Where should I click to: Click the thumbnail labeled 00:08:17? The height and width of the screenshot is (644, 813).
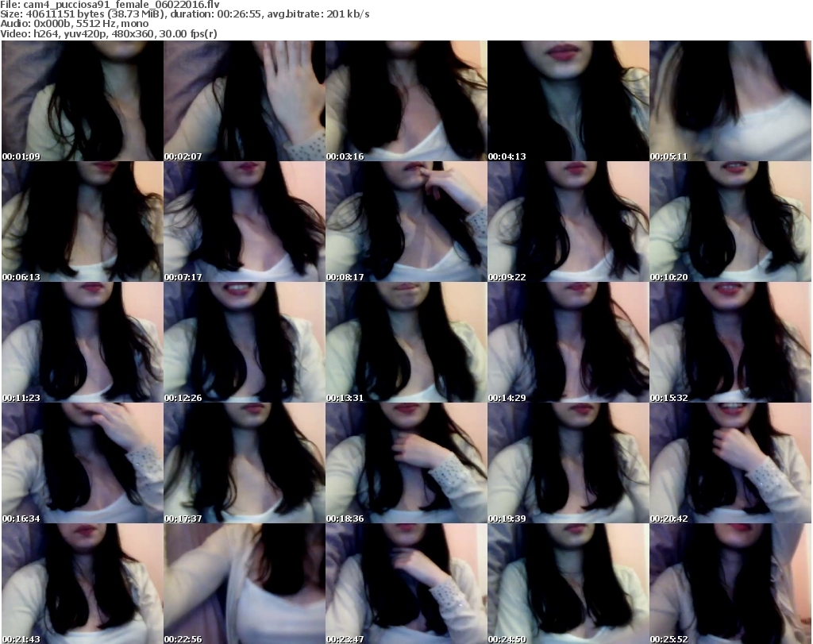click(406, 222)
